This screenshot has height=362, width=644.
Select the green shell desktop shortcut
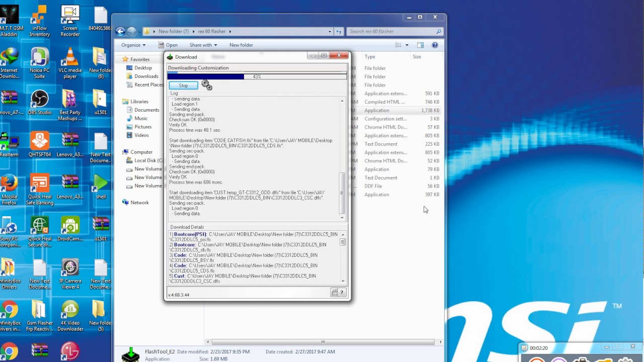point(101,187)
